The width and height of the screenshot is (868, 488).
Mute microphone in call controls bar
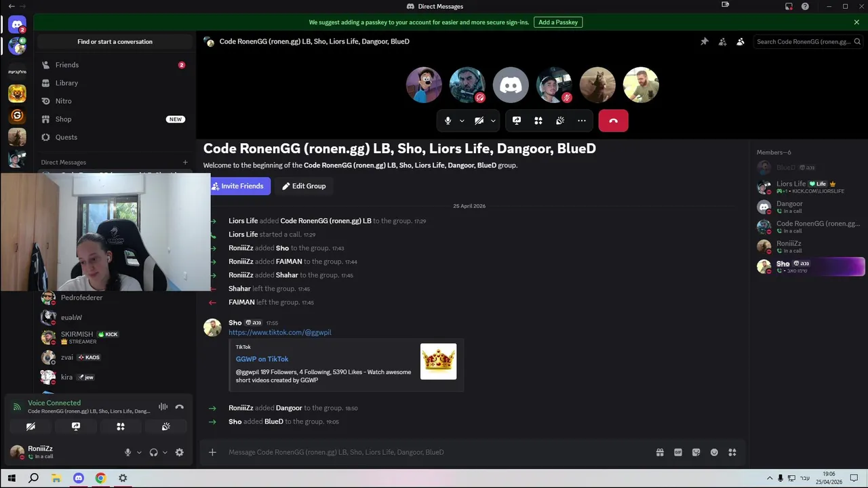448,121
